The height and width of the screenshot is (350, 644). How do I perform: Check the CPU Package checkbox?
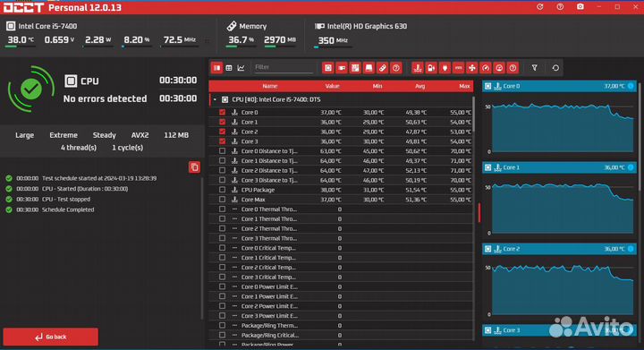click(x=222, y=190)
